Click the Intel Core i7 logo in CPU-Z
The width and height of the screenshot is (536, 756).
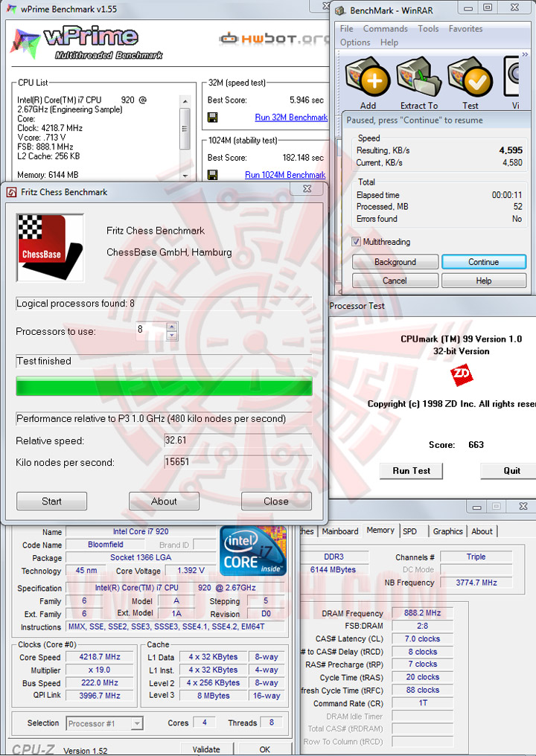[252, 551]
